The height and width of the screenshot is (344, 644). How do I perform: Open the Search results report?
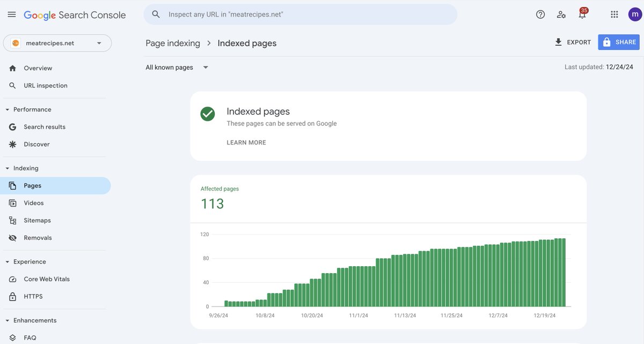pyautogui.click(x=45, y=126)
